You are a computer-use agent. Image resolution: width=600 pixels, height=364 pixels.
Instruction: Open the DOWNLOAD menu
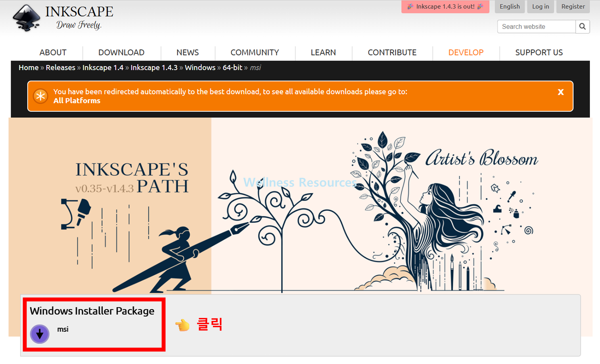(121, 52)
